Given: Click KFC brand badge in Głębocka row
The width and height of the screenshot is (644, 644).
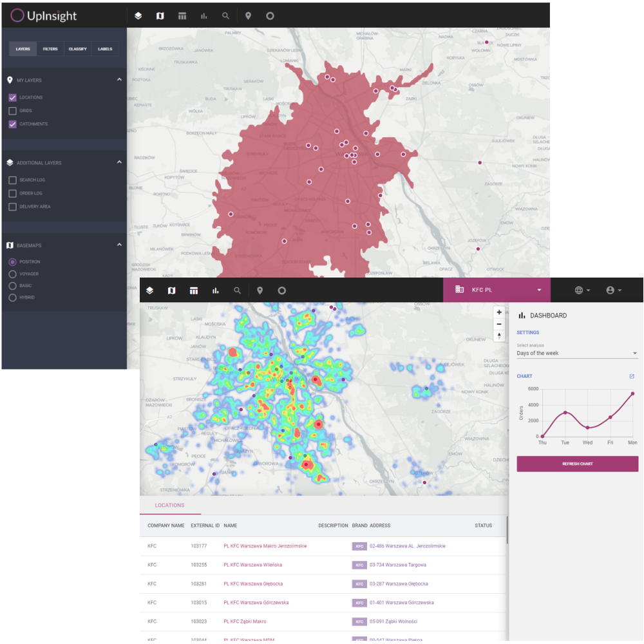Looking at the screenshot, I should click(x=359, y=584).
